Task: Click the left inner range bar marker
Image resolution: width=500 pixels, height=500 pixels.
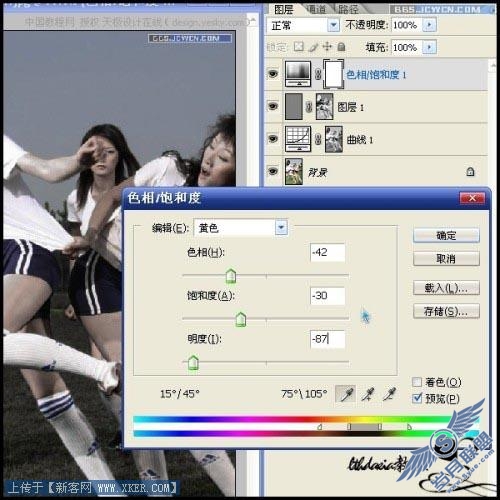Action: coord(349,427)
